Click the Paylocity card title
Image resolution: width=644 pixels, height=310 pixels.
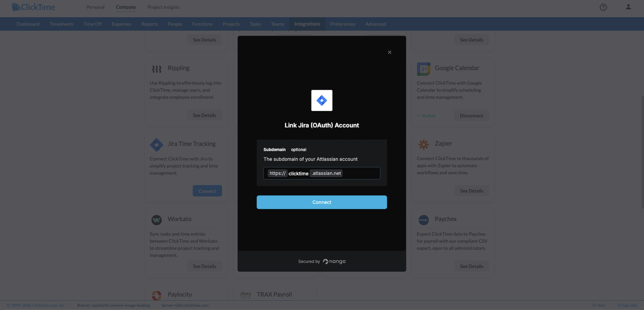pos(180,294)
